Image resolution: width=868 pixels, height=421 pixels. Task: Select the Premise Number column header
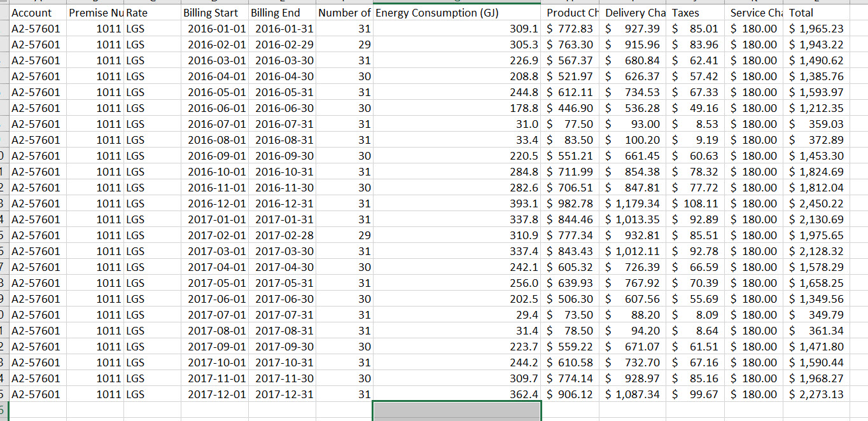pos(95,13)
